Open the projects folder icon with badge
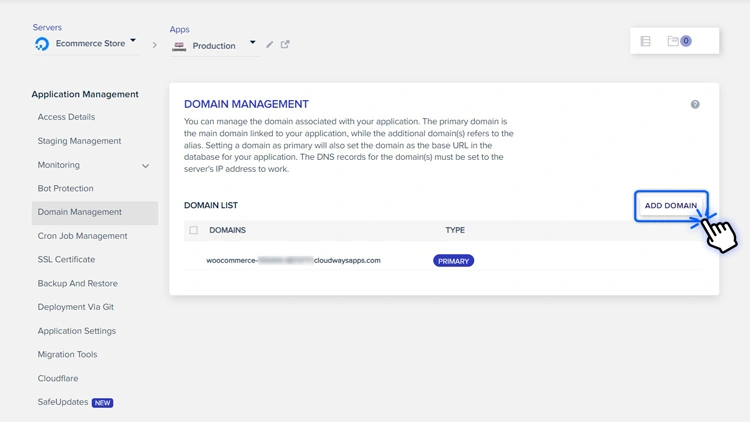This screenshot has height=422, width=750. [679, 42]
